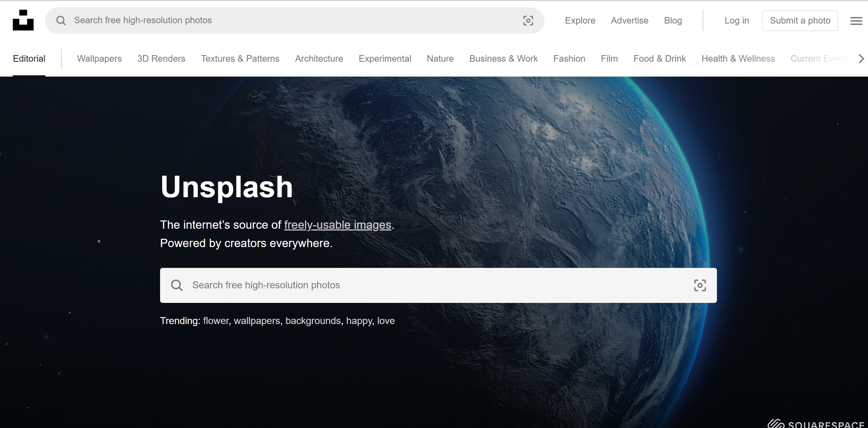Click the Squarespace sponsor logo
The image size is (868, 428).
click(x=816, y=424)
